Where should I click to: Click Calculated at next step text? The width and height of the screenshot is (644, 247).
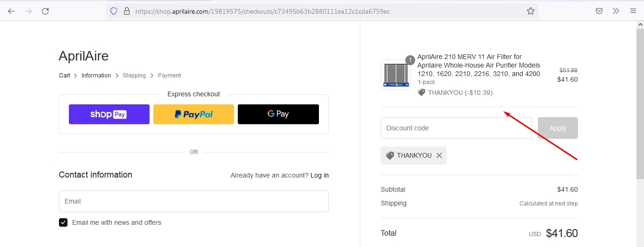[549, 204]
